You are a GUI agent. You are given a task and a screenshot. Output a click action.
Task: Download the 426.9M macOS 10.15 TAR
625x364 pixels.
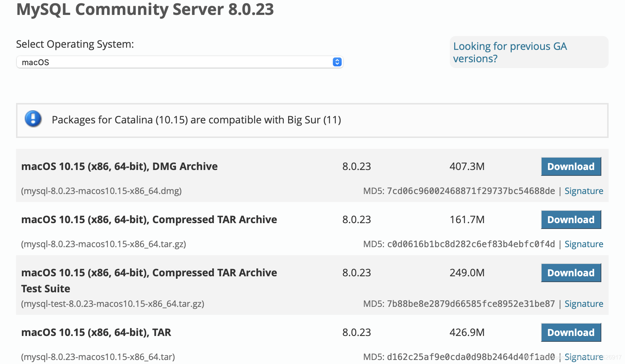coord(571,333)
